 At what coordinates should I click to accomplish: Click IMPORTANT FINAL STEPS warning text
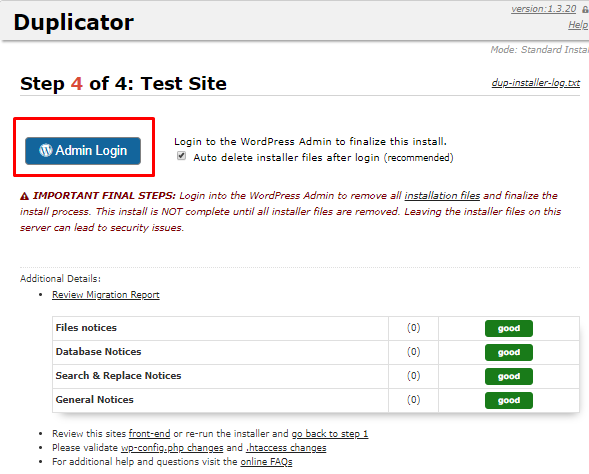click(x=104, y=196)
